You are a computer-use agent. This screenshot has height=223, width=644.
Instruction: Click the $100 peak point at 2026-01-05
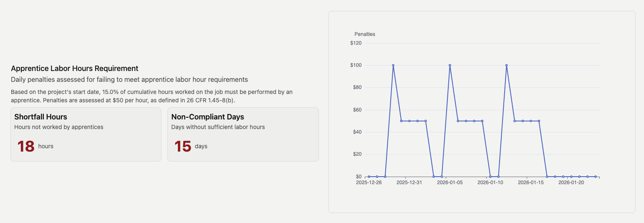(450, 65)
